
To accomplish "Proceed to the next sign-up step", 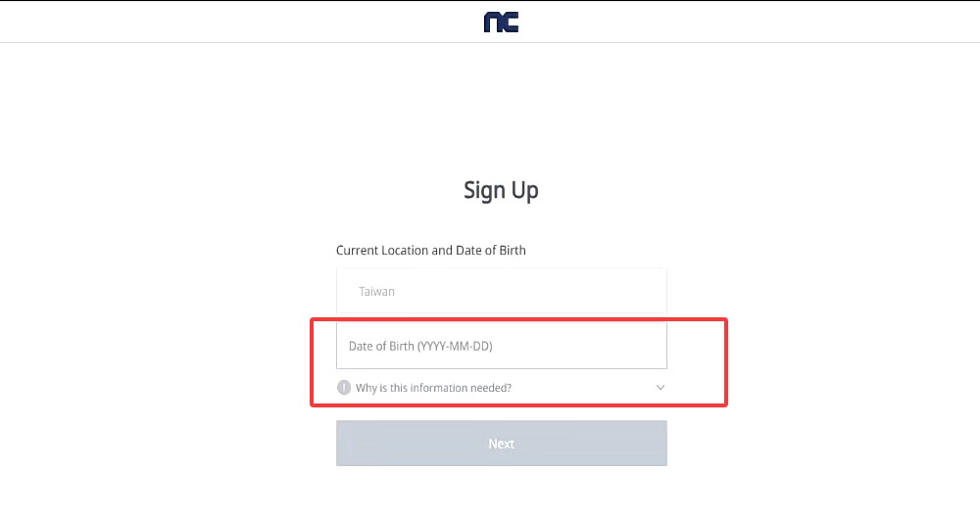I will (x=501, y=444).
